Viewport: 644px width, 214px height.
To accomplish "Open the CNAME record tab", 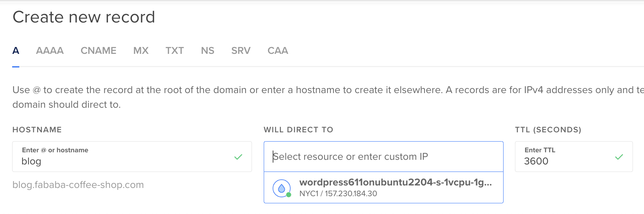I will [x=98, y=51].
